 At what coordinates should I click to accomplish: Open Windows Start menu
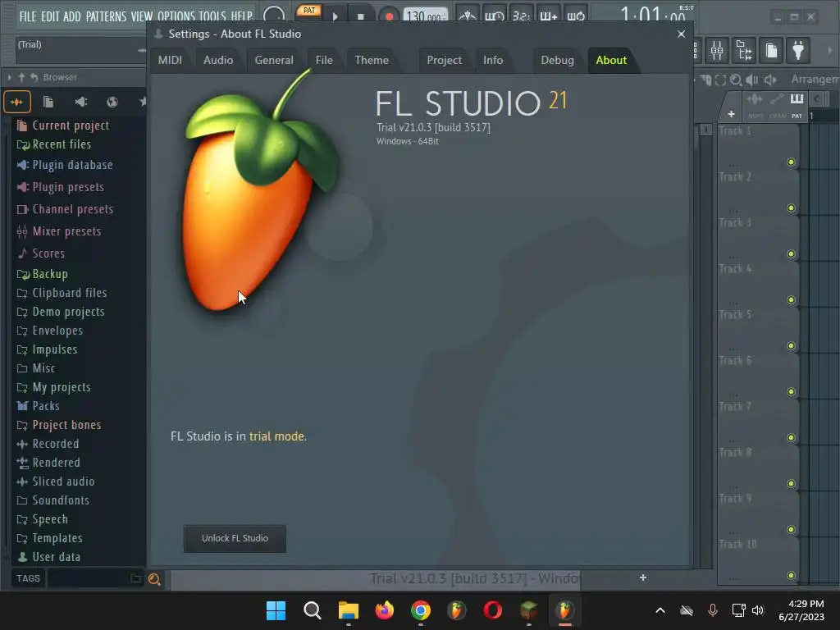276,610
